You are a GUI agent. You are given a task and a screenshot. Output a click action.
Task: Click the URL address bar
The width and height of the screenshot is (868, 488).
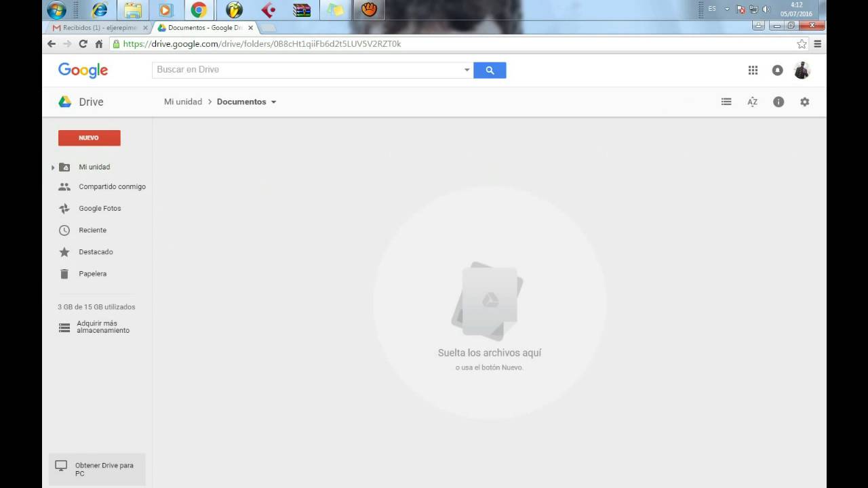[453, 43]
